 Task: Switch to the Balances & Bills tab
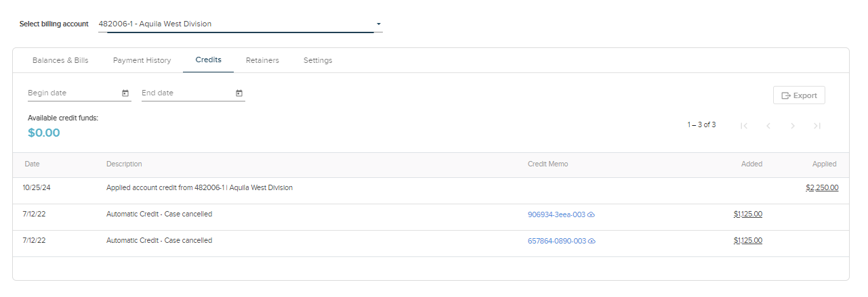(60, 60)
